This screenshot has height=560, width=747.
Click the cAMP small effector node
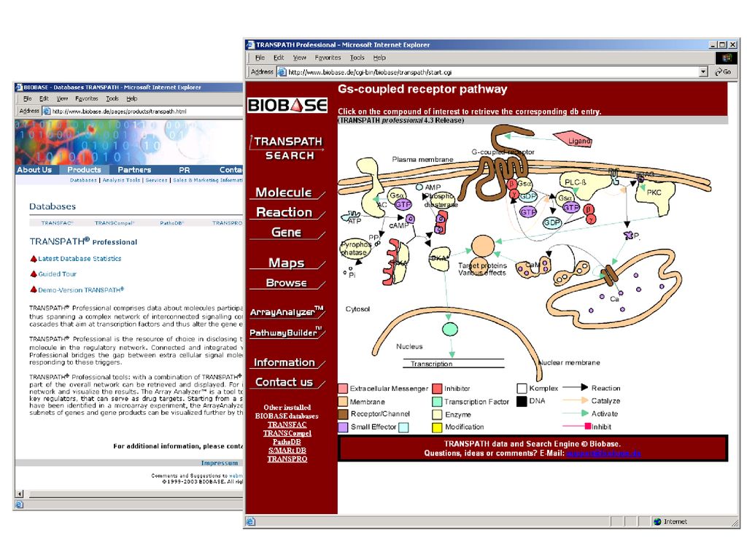tap(410, 219)
